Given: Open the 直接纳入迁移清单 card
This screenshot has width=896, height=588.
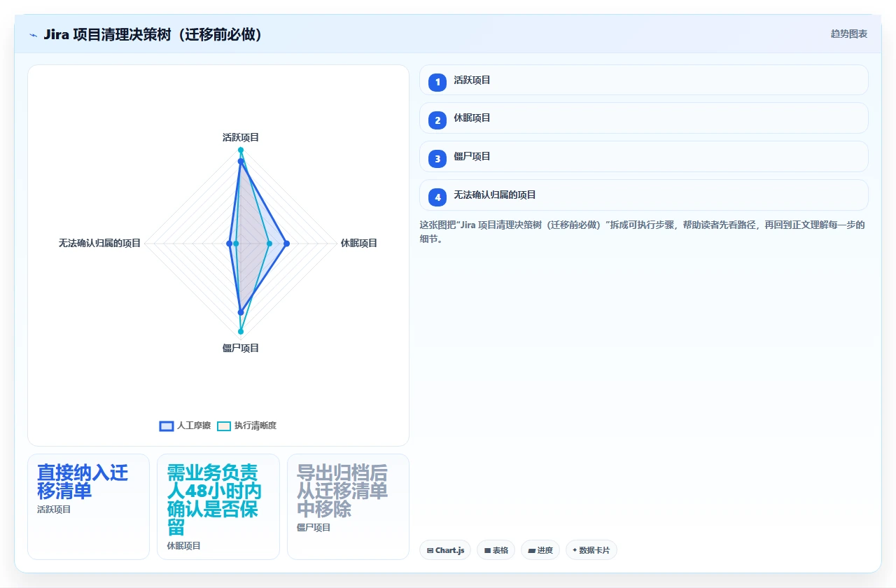Looking at the screenshot, I should pos(88,507).
